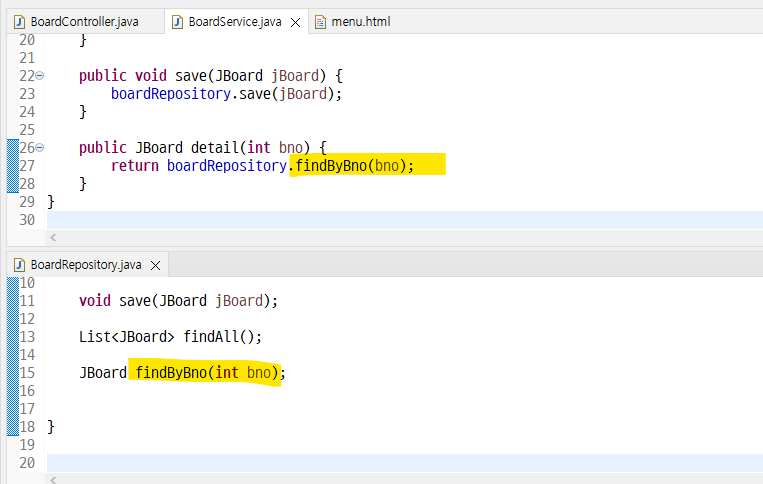763x484 pixels.
Task: Click 'public void save(JBoard jBoard)' on line 22
Action: [x=202, y=76]
